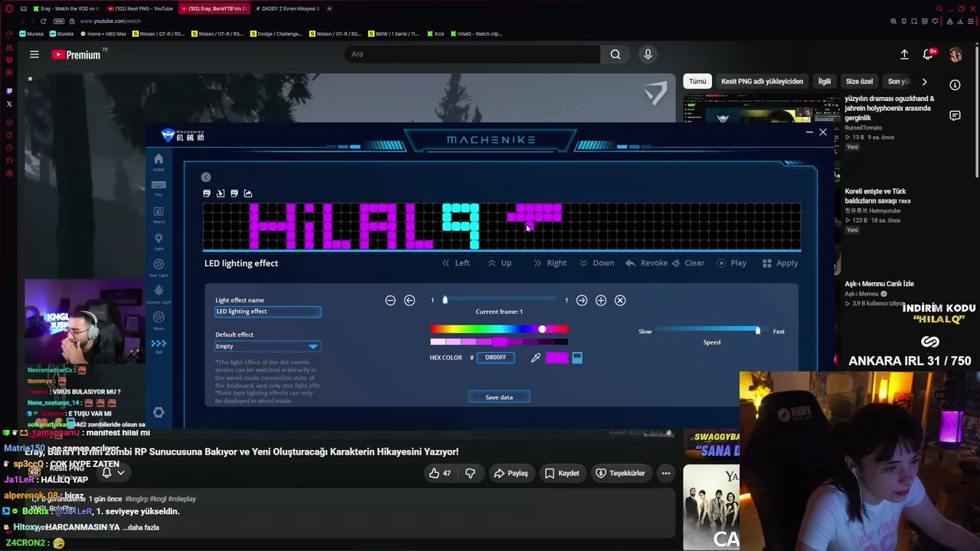Apply the LED lighting effect
980x551 pixels.
[x=780, y=263]
